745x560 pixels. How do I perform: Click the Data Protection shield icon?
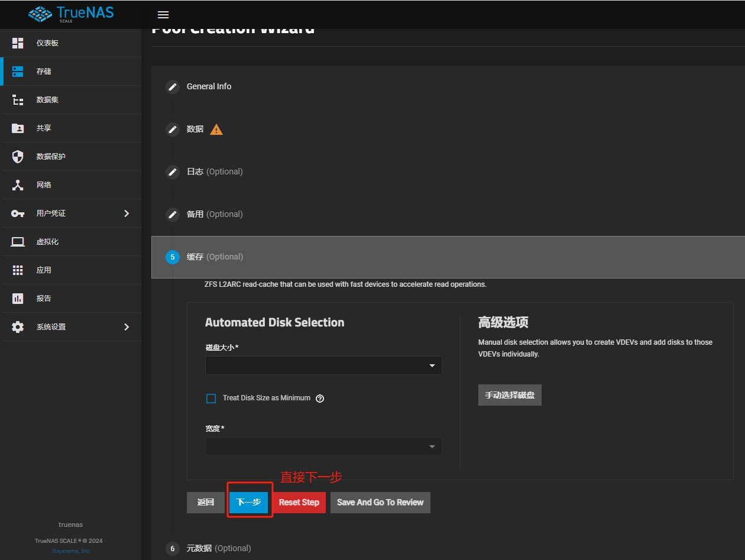point(18,157)
